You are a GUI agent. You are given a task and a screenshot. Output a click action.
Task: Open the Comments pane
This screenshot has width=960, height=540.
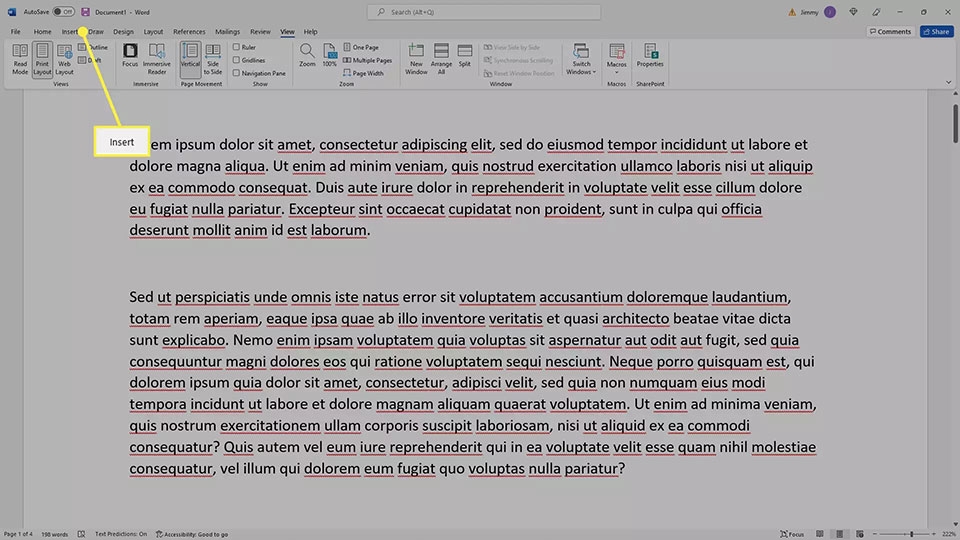coord(890,31)
